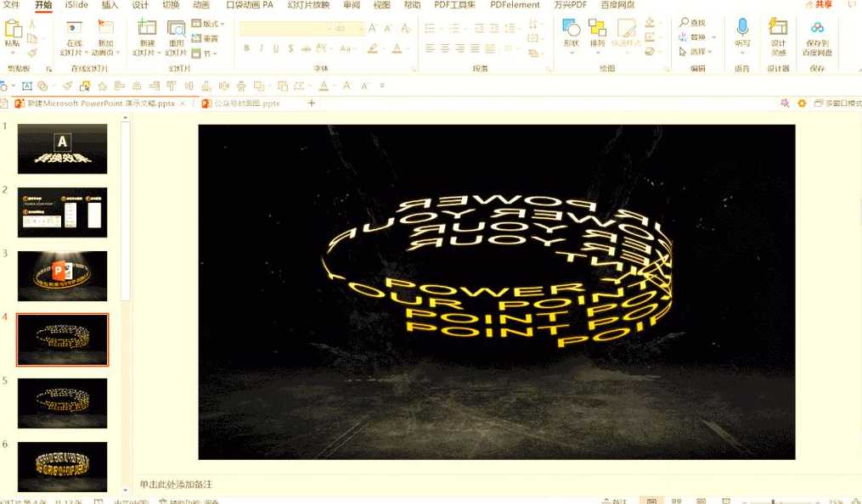Switch to the Insert (插入) tab
Image resolution: width=862 pixels, height=504 pixels.
[110, 4]
